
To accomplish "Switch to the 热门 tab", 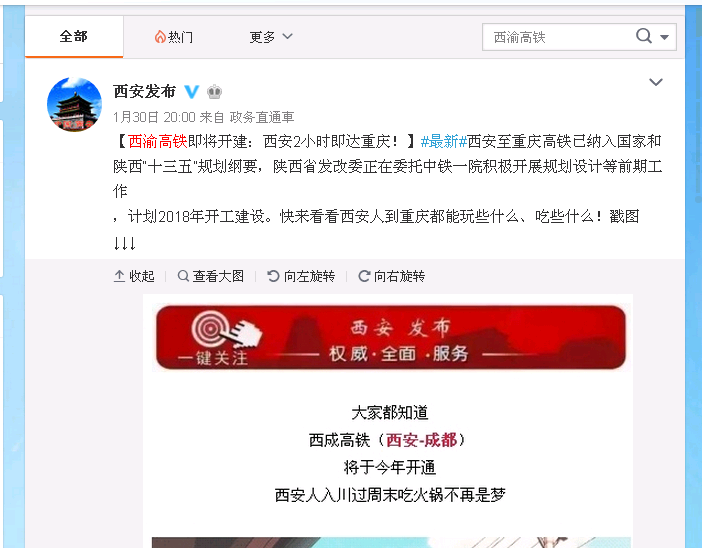I will tap(174, 37).
